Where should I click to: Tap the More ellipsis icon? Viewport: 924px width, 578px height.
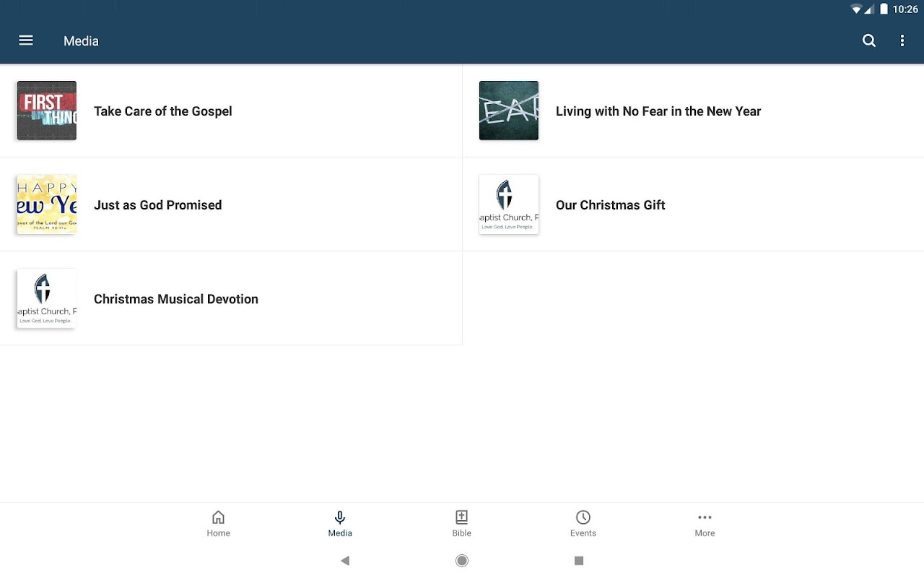point(705,517)
